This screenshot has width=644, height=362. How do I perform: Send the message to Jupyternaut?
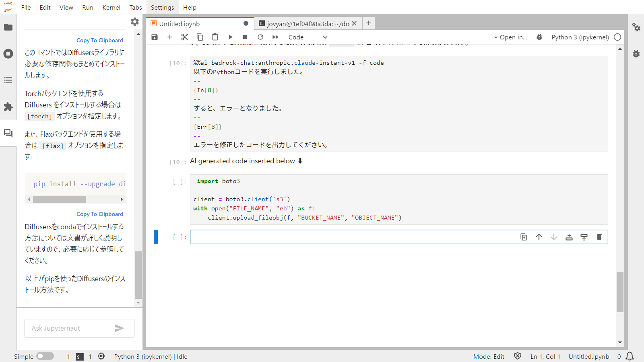(119, 328)
